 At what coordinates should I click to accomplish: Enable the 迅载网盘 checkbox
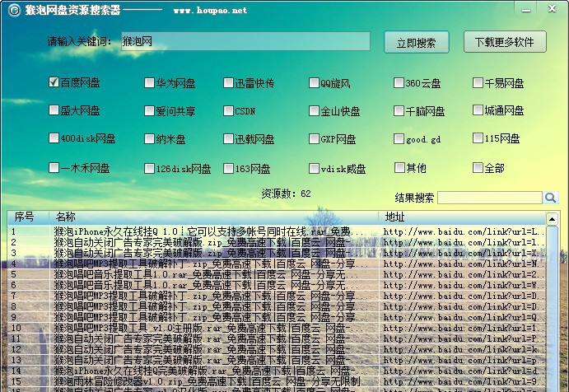(228, 138)
